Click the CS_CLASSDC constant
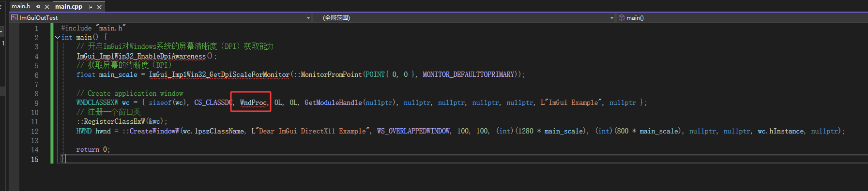Screen dimensions: 868x191 [x=213, y=103]
